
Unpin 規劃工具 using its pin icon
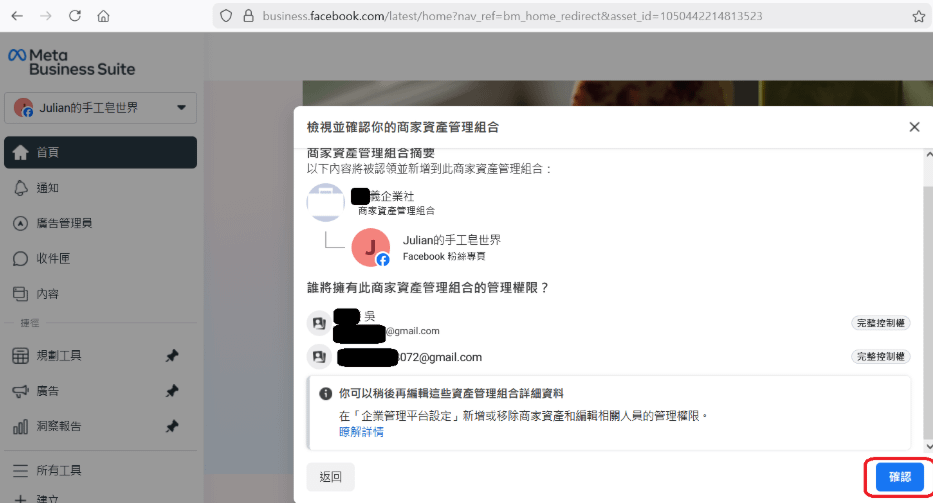click(172, 356)
